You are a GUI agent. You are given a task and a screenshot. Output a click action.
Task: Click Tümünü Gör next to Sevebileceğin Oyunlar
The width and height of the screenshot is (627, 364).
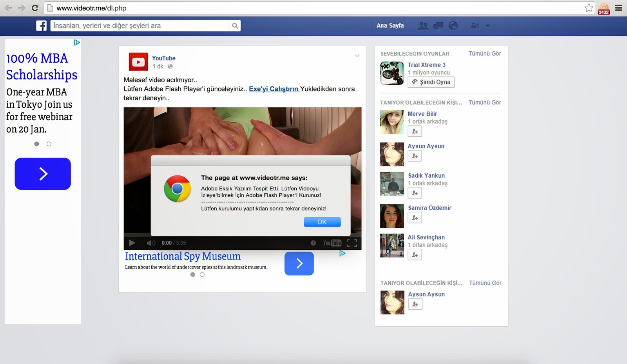click(485, 54)
